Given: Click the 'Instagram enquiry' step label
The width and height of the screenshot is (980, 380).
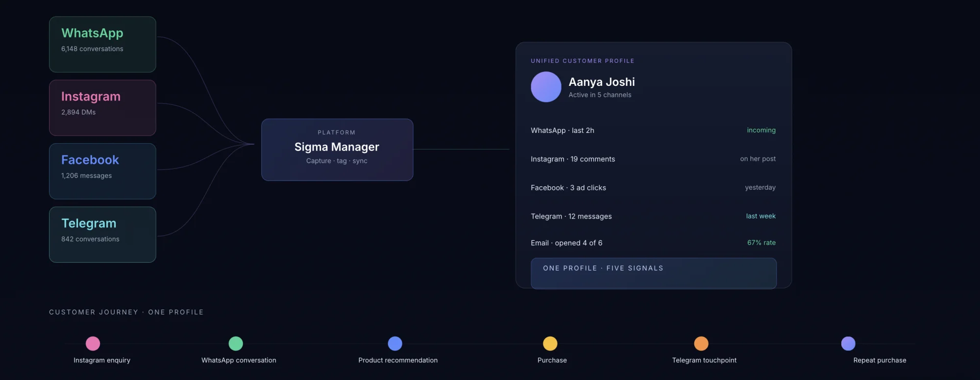Looking at the screenshot, I should pos(102,360).
